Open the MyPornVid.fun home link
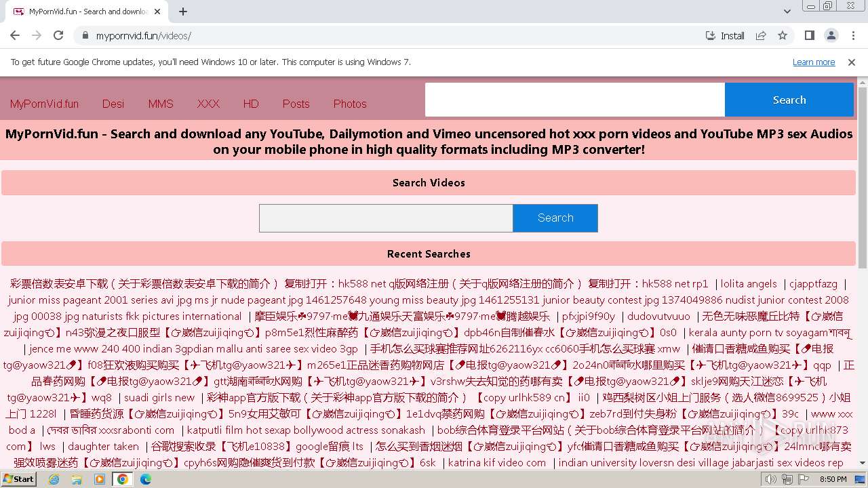The image size is (868, 488). (x=44, y=104)
